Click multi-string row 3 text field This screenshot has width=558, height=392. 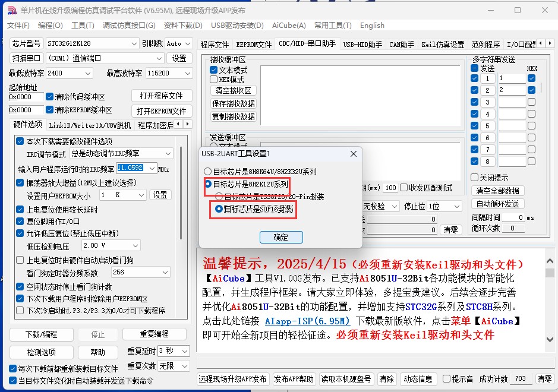pyautogui.click(x=512, y=102)
